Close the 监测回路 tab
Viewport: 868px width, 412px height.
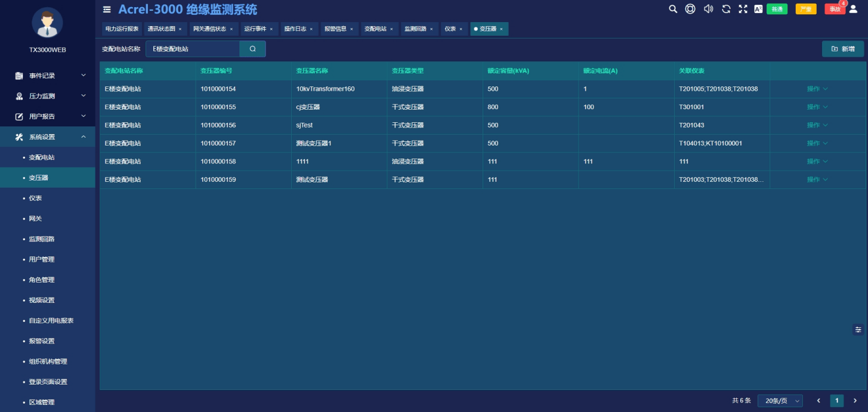(431, 29)
